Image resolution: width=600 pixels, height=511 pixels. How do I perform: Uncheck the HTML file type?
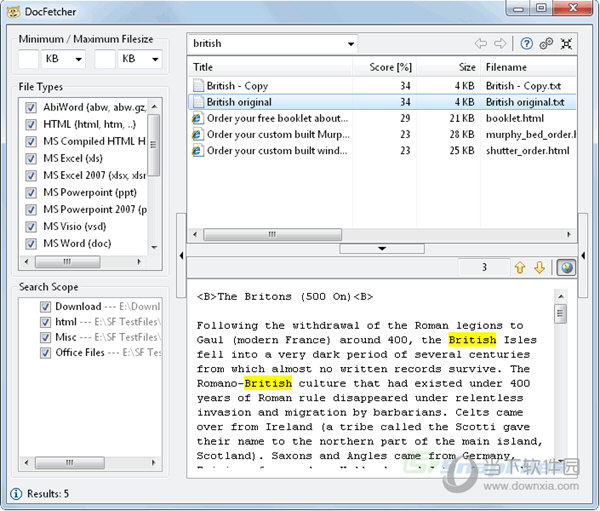point(31,124)
